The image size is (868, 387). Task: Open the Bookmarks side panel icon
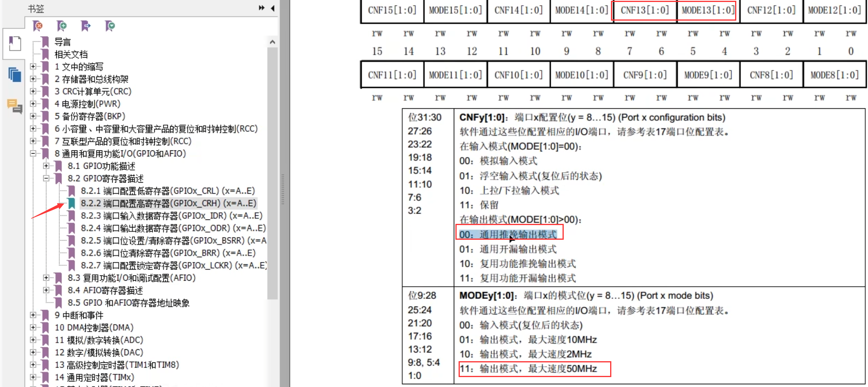coord(15,44)
